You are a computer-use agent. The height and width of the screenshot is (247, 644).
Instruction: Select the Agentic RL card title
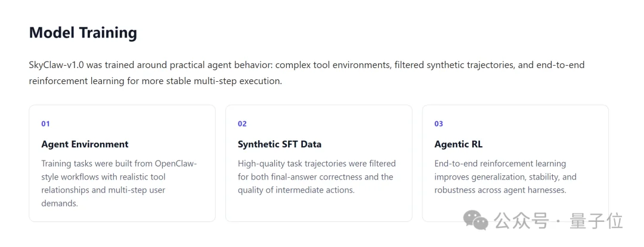tap(459, 144)
